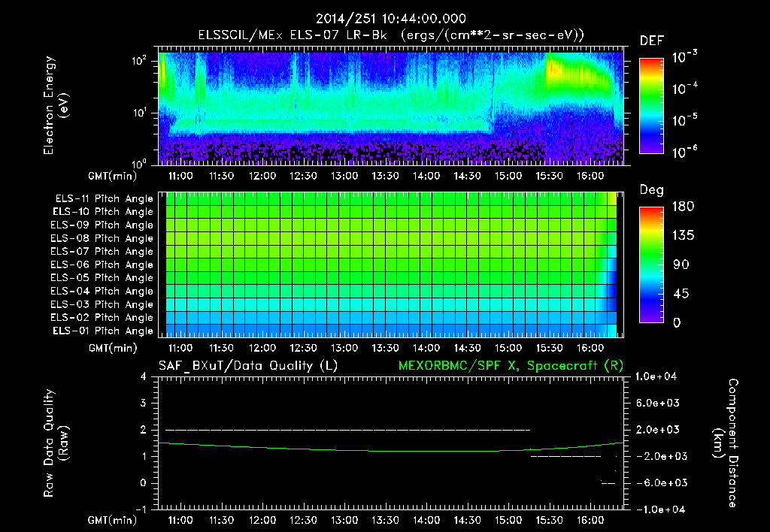Click "13:30" under the data quality plot

(x=385, y=520)
